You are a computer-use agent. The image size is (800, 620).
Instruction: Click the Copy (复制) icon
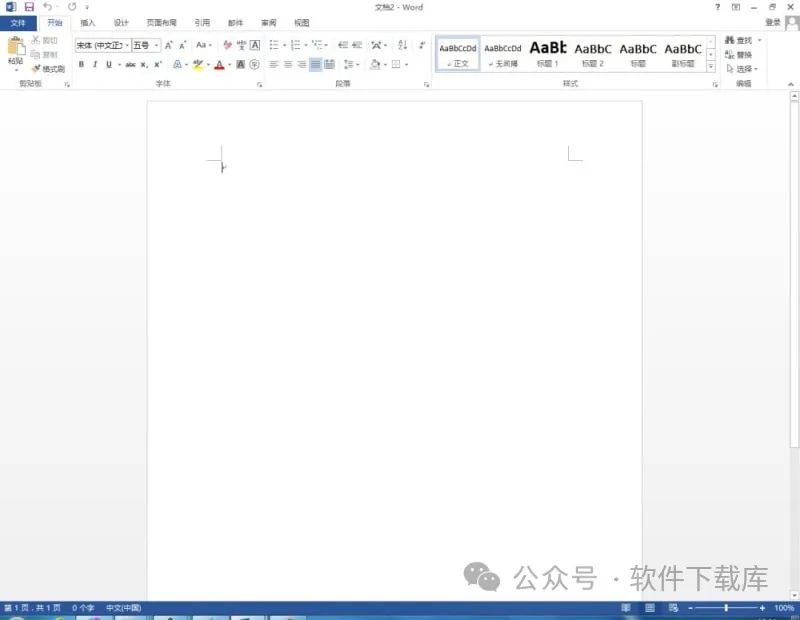coord(35,54)
